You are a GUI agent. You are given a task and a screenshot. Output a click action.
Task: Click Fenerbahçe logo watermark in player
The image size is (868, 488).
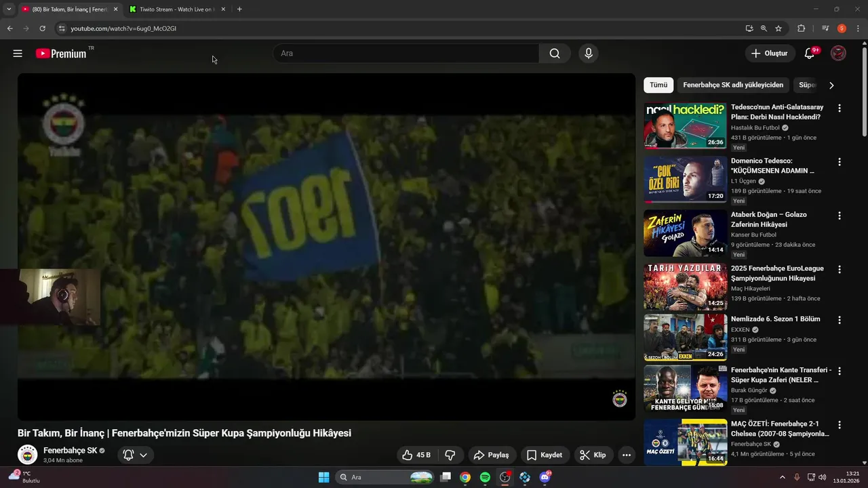tap(619, 399)
